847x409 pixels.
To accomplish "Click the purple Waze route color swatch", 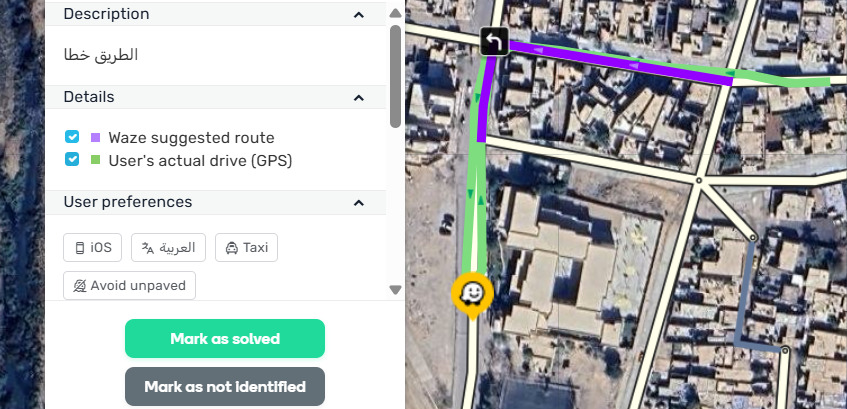I will 96,138.
